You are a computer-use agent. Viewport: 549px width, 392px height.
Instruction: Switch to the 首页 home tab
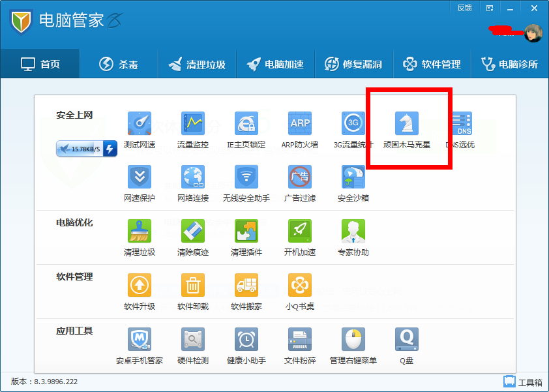(40, 64)
